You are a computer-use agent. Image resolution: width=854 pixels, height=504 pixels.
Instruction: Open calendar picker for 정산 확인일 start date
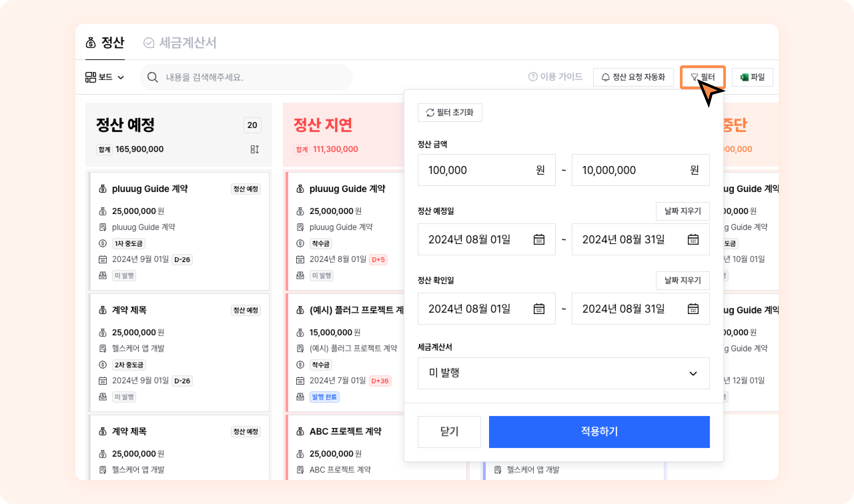539,309
